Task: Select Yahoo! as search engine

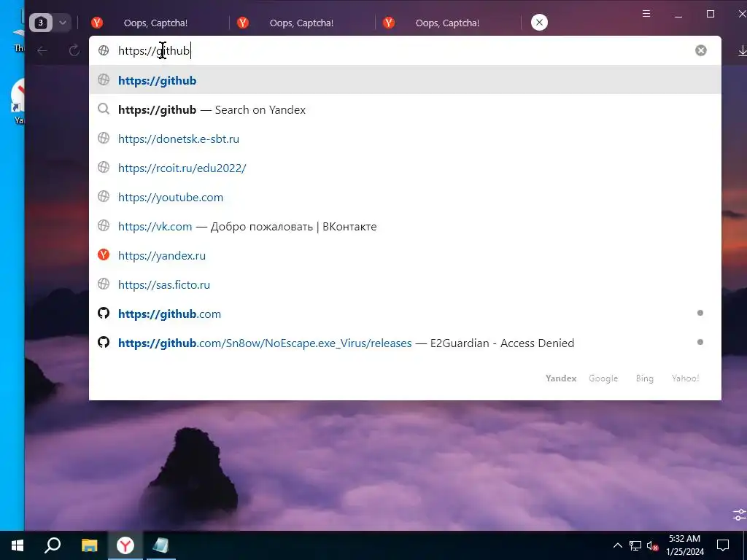Action: tap(685, 378)
